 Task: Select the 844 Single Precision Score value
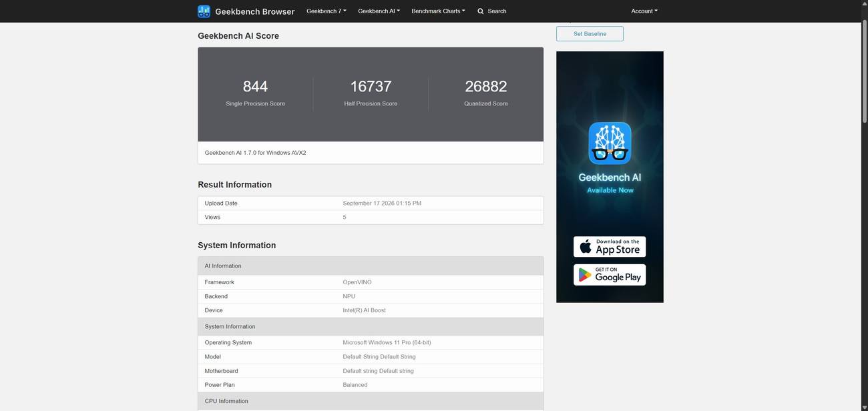coord(255,86)
